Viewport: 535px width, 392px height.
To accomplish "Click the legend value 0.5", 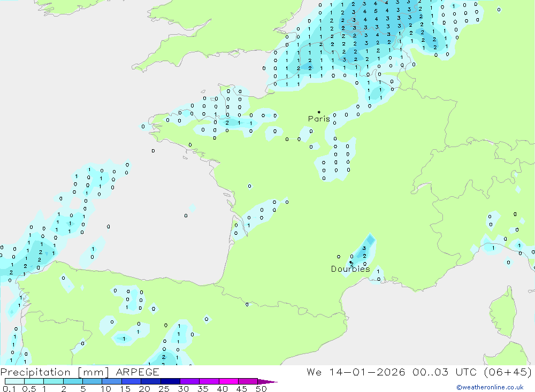I will (x=29, y=389).
